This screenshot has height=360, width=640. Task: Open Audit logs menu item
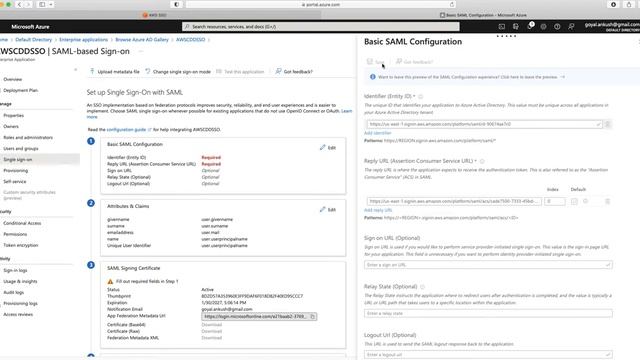(13, 293)
